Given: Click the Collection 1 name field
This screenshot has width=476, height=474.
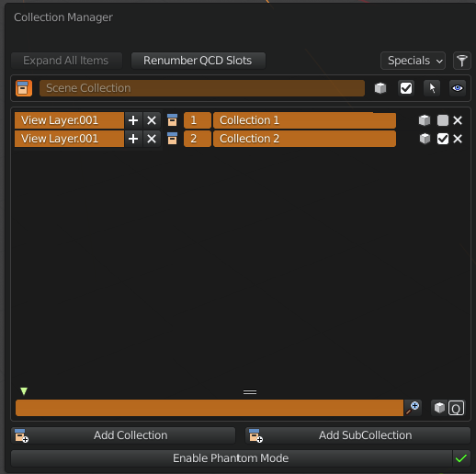Looking at the screenshot, I should click(x=304, y=120).
